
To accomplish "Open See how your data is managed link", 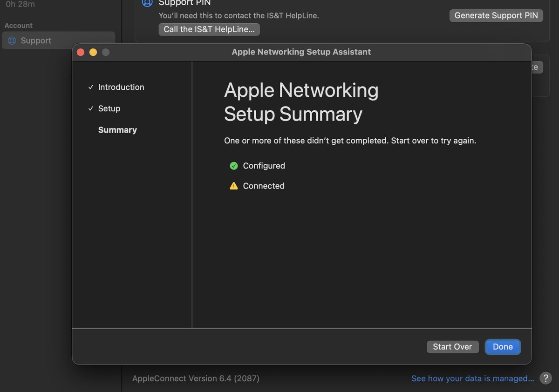I will click(473, 378).
